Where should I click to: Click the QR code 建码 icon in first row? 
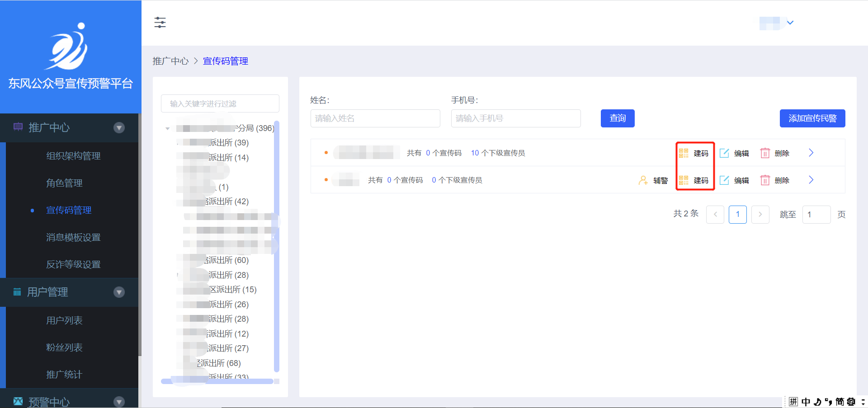pos(683,153)
